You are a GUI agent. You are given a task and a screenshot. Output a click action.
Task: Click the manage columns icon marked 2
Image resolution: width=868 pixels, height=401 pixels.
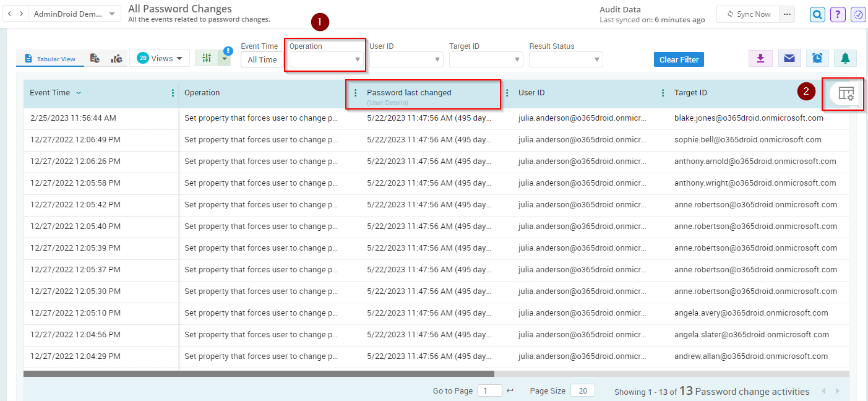click(843, 94)
